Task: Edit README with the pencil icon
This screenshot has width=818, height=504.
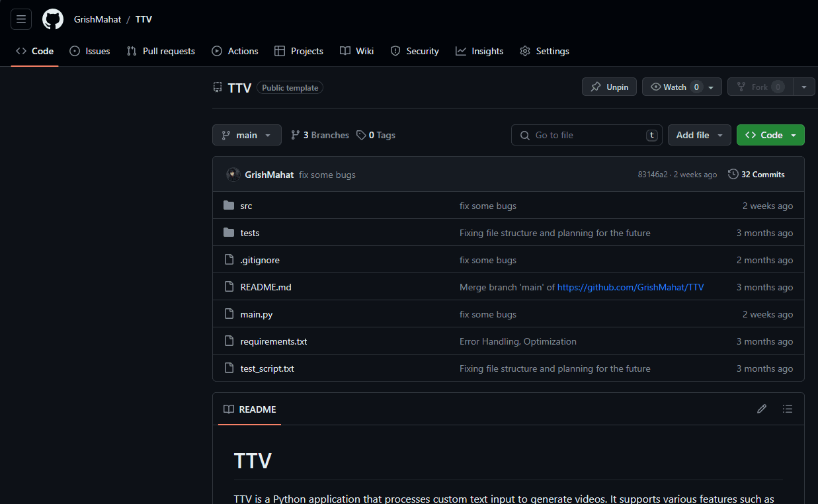Action: coord(762,409)
